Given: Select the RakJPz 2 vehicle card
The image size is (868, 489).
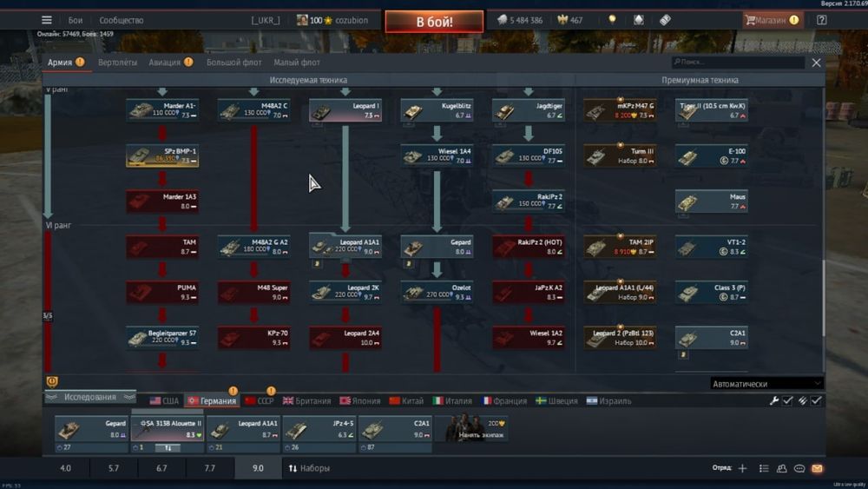Looking at the screenshot, I should 528,201.
